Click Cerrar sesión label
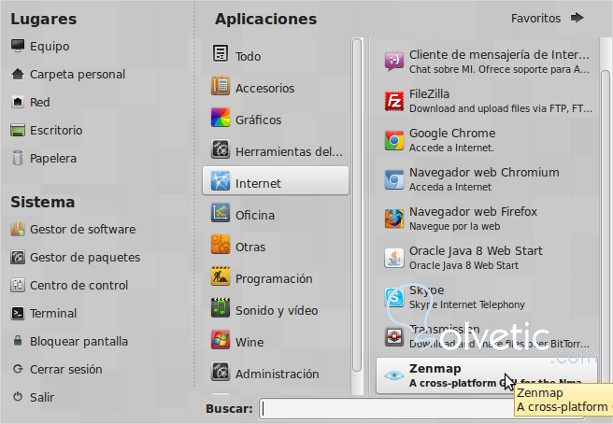Viewport: 613px width, 424px height. (x=66, y=369)
